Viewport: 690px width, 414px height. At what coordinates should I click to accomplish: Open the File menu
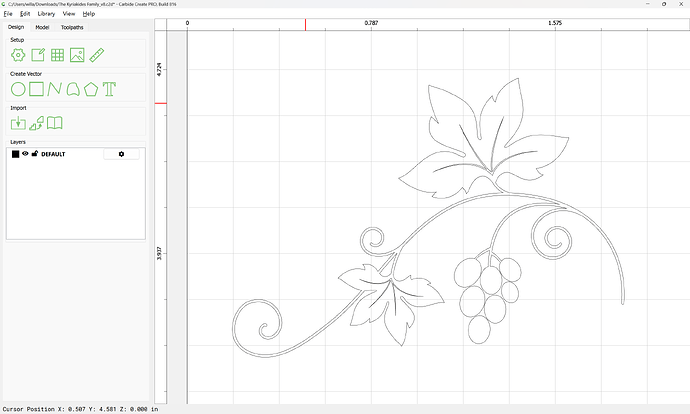tap(8, 14)
